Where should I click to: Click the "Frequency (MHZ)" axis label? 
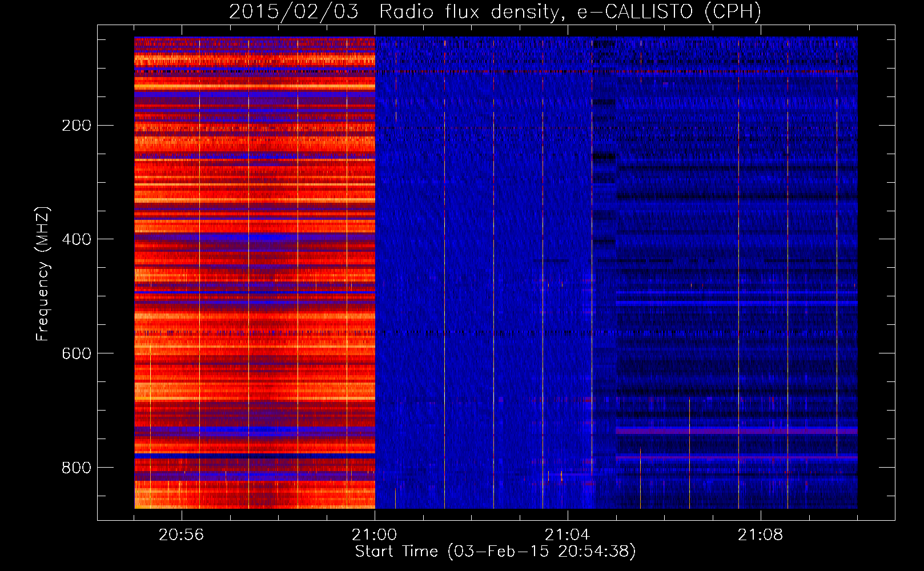click(x=43, y=274)
